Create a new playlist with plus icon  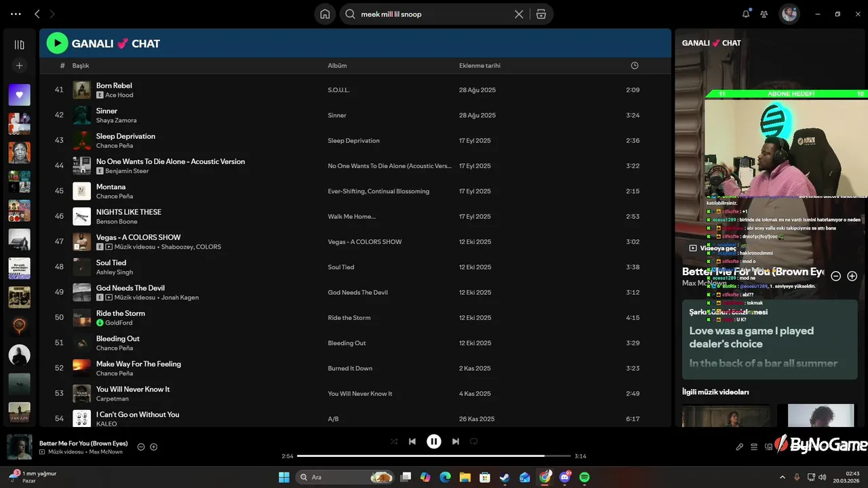pyautogui.click(x=19, y=66)
